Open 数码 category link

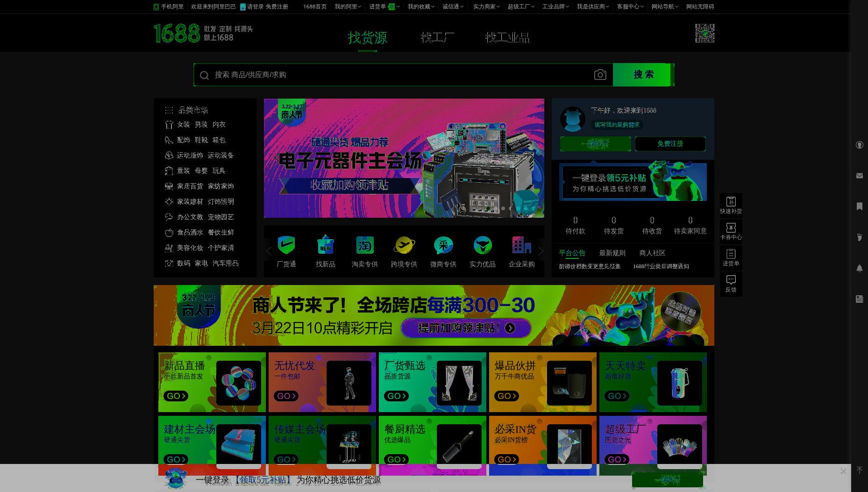click(x=183, y=263)
